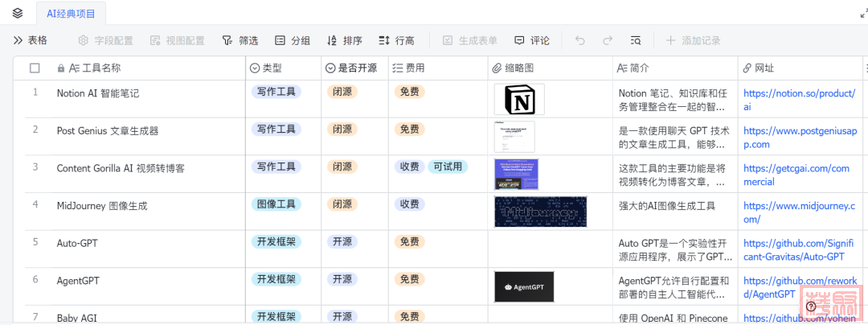Open the 费用 column header menu
Viewport: 868px width, 325px height.
(438, 68)
